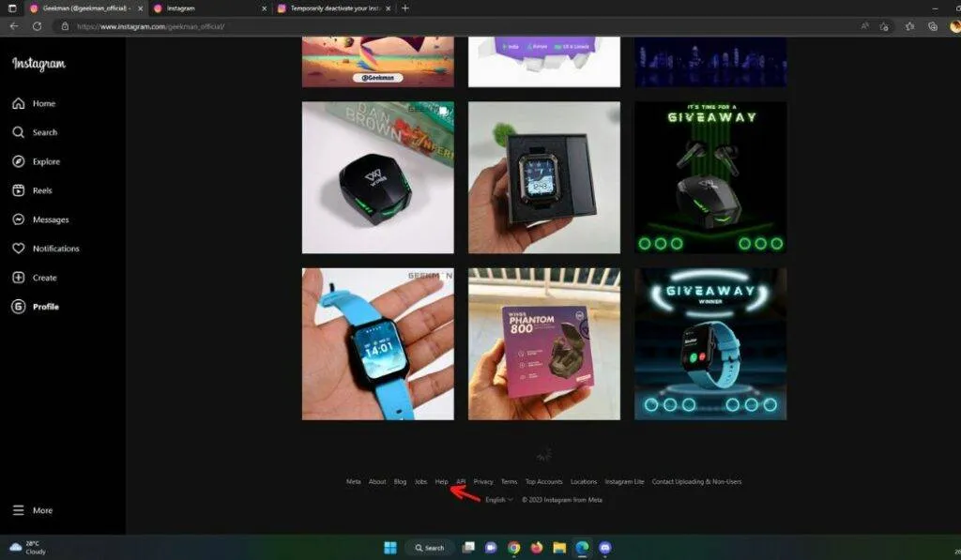Launch Google Chrome from the taskbar
Screen dimensions: 961x560
514,548
